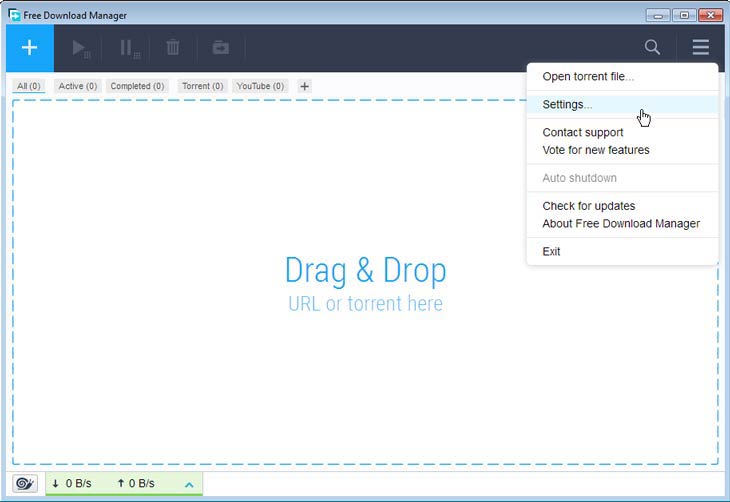Choose Check for updates
This screenshot has width=730, height=502.
pos(622,206)
